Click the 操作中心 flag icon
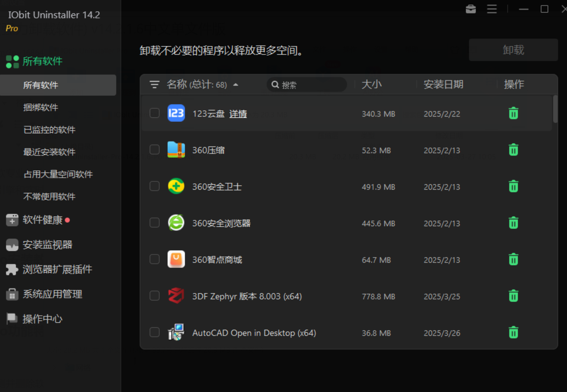The height and width of the screenshot is (392, 567). tap(12, 319)
